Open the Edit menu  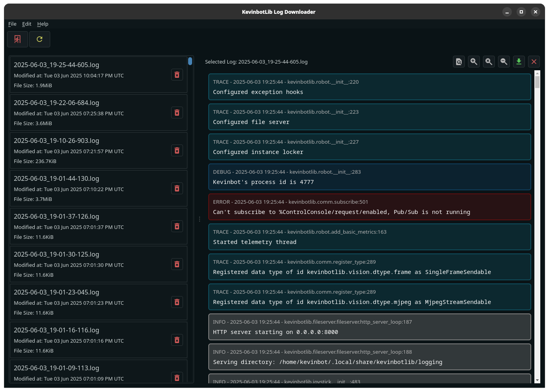pos(26,24)
